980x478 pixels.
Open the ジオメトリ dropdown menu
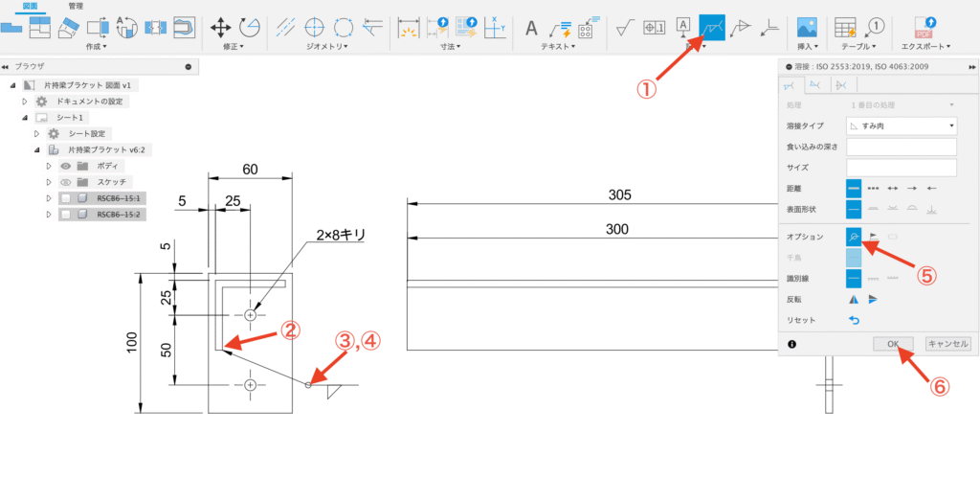[327, 46]
